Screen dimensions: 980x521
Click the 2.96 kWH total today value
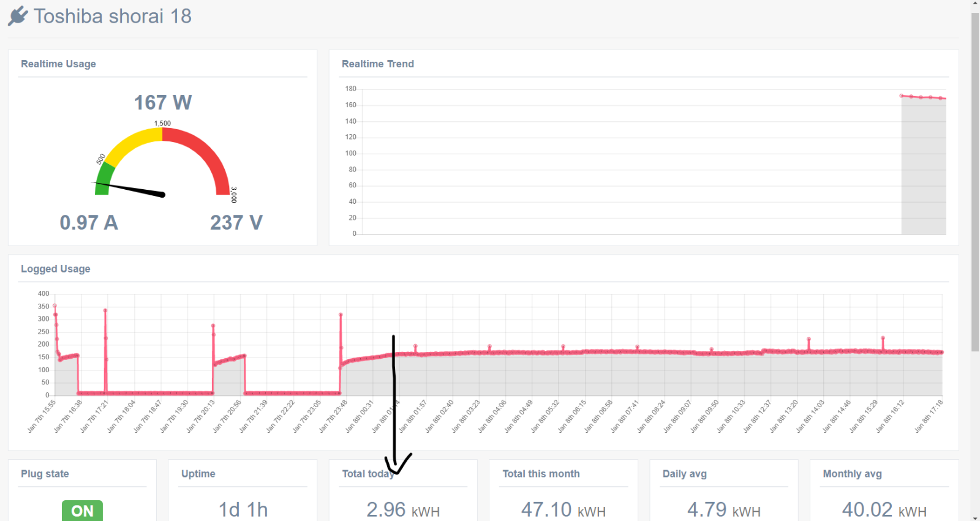[x=403, y=509]
